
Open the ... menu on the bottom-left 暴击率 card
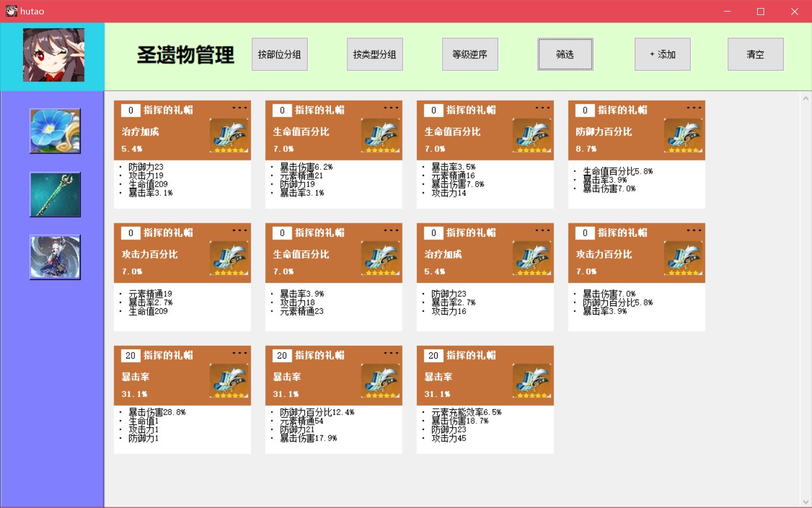point(239,352)
